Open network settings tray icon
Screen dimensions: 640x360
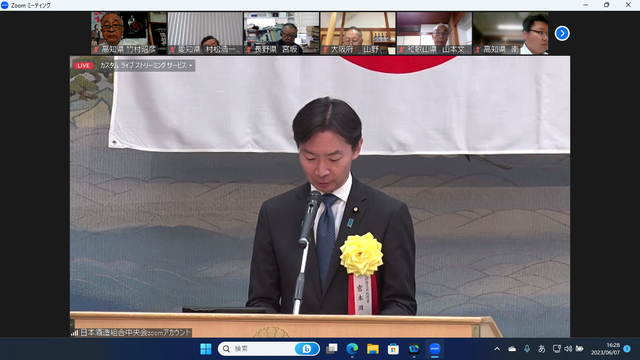556,349
